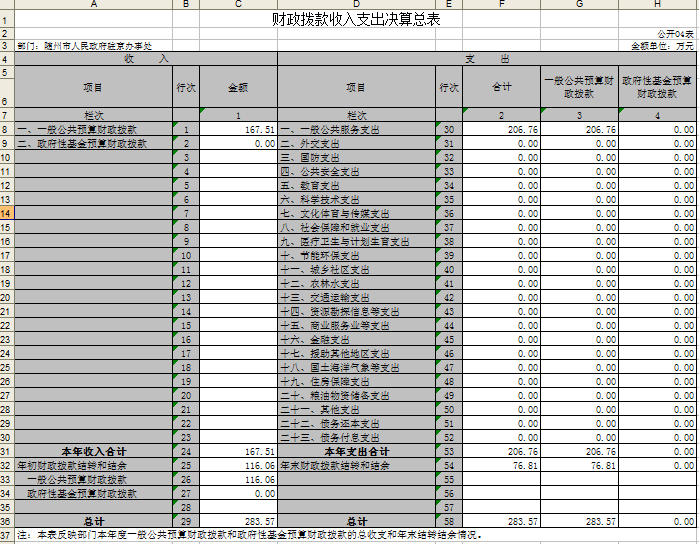The height and width of the screenshot is (544, 699).
Task: Select the 政府性基金预算财政拨款 heading in column H
Action: [657, 88]
